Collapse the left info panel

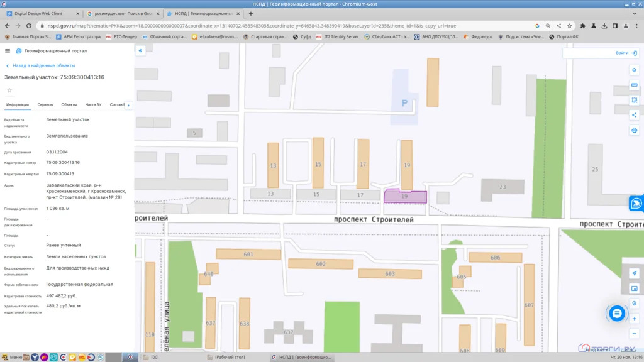(140, 50)
